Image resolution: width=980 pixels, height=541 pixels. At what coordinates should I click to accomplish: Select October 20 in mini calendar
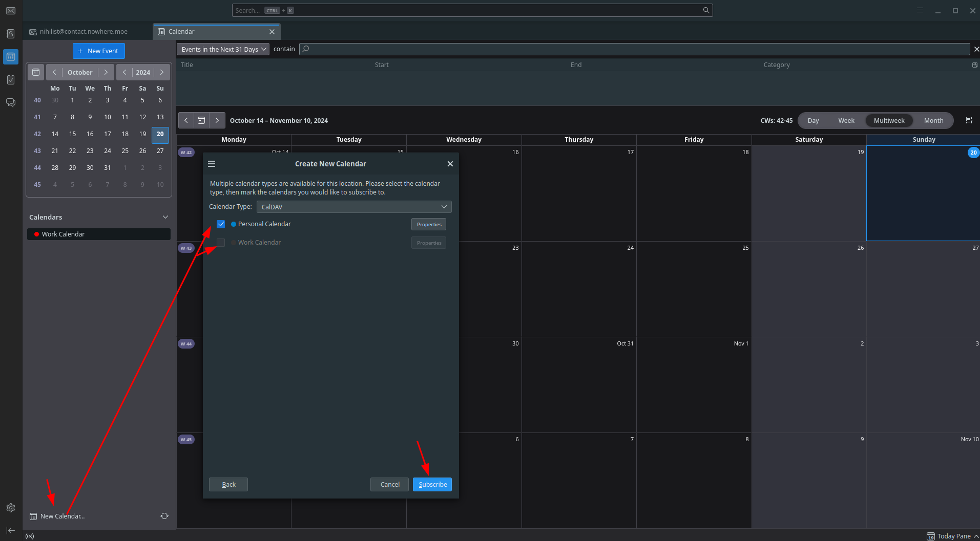point(160,134)
